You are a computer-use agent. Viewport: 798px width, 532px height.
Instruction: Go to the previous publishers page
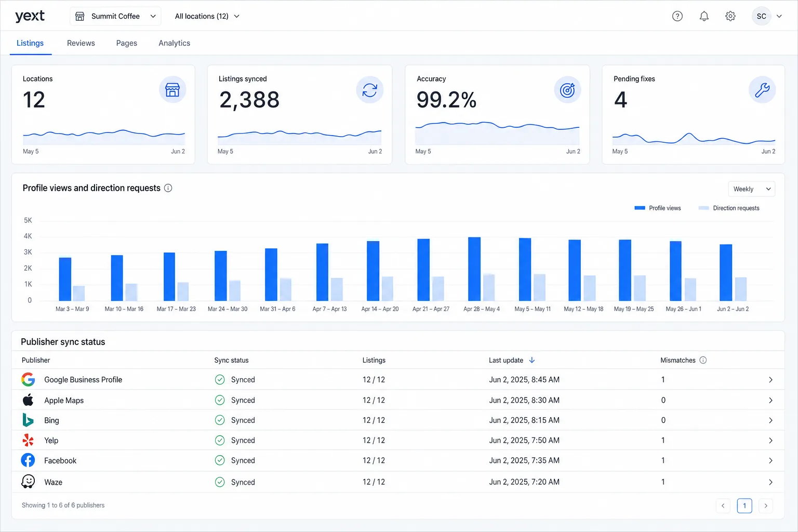click(x=723, y=506)
